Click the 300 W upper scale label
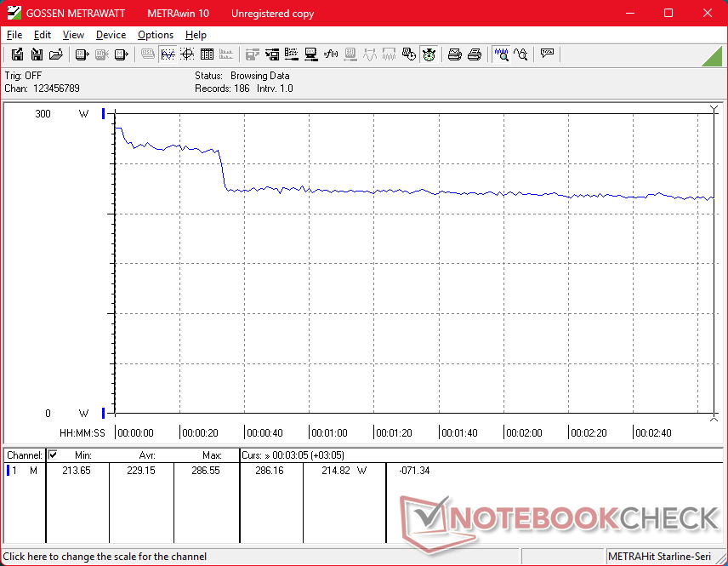The height and width of the screenshot is (566, 728). click(43, 114)
